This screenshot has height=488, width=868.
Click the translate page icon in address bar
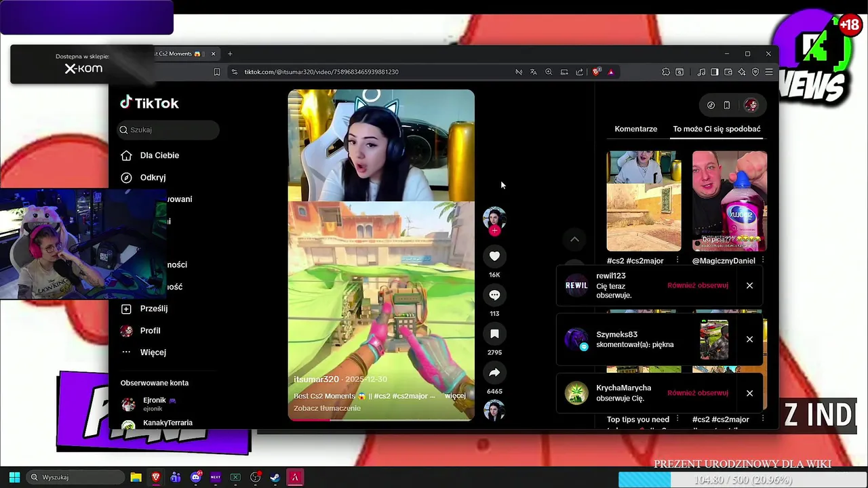coord(534,72)
